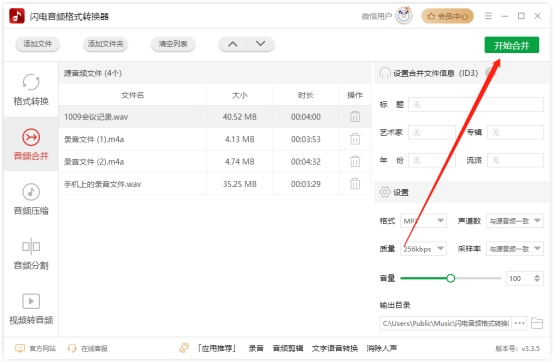Click the 消除人声 link
The image size is (554, 363).
382,349
